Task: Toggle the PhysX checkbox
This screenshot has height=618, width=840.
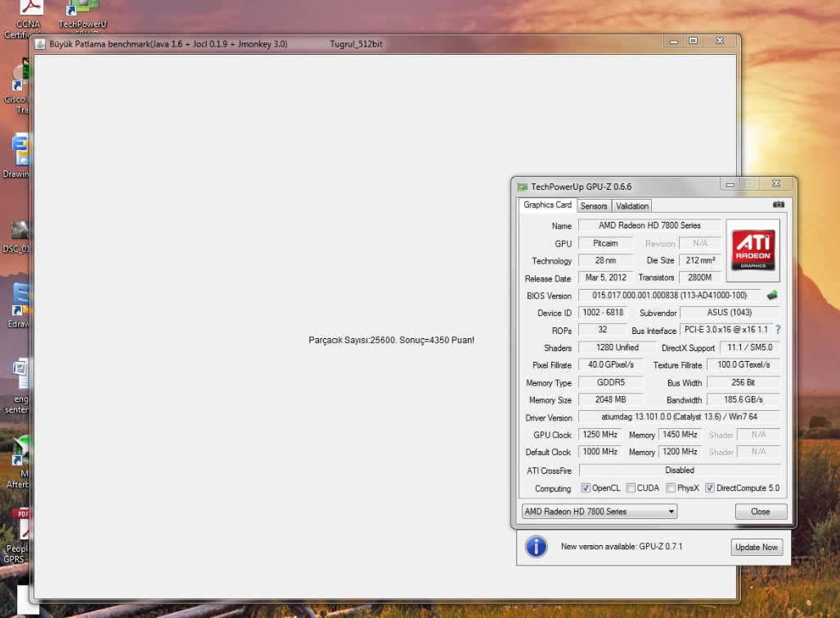Action: point(670,488)
